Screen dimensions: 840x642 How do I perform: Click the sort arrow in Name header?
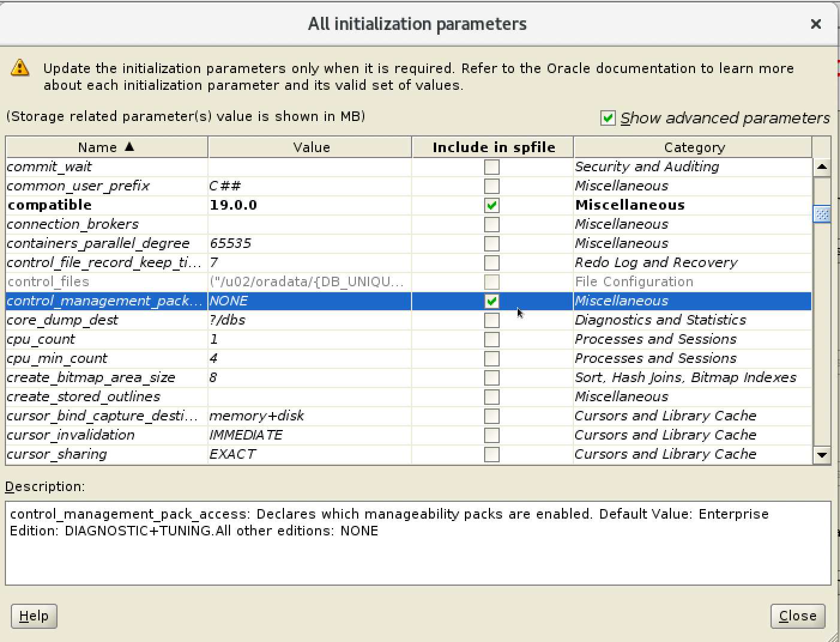(x=129, y=147)
